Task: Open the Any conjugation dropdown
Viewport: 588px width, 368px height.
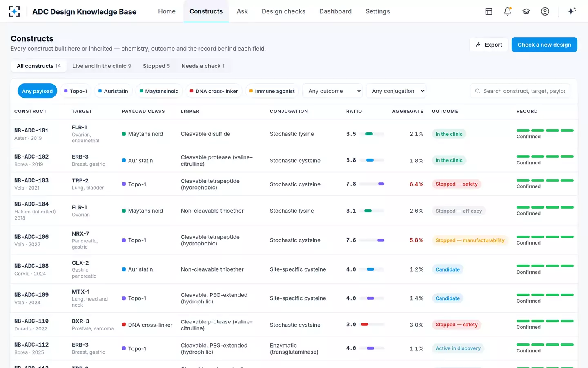Action: (396, 91)
